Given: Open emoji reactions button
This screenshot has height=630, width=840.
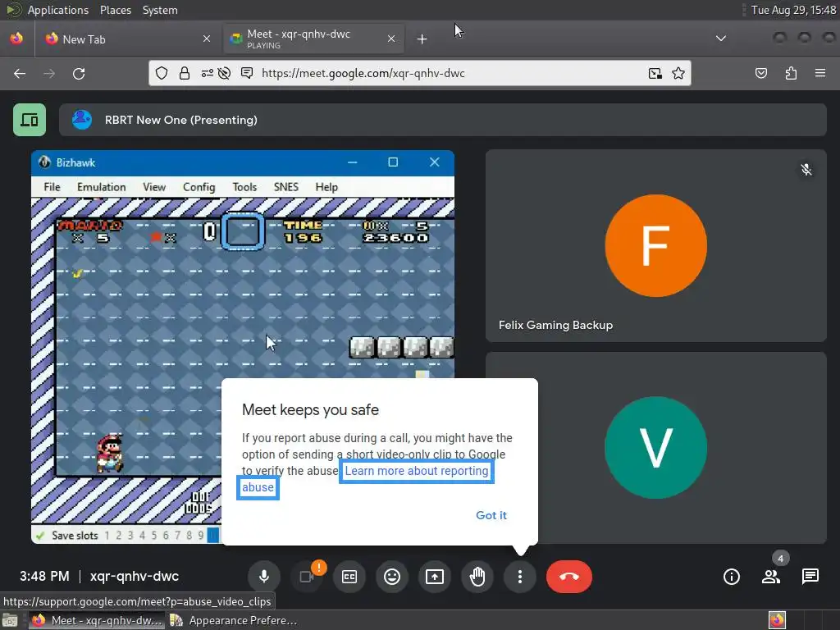Looking at the screenshot, I should click(x=392, y=577).
